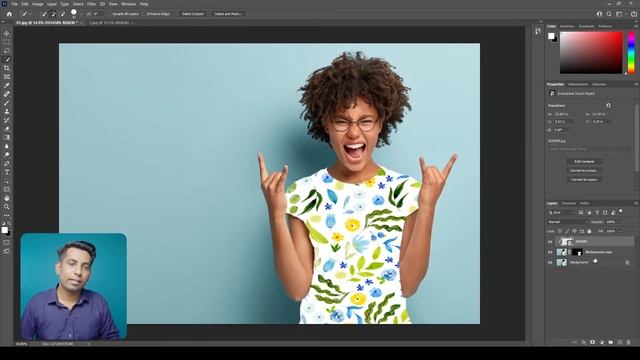640x360 pixels.
Task: Click the Edit Contents button
Action: (584, 162)
